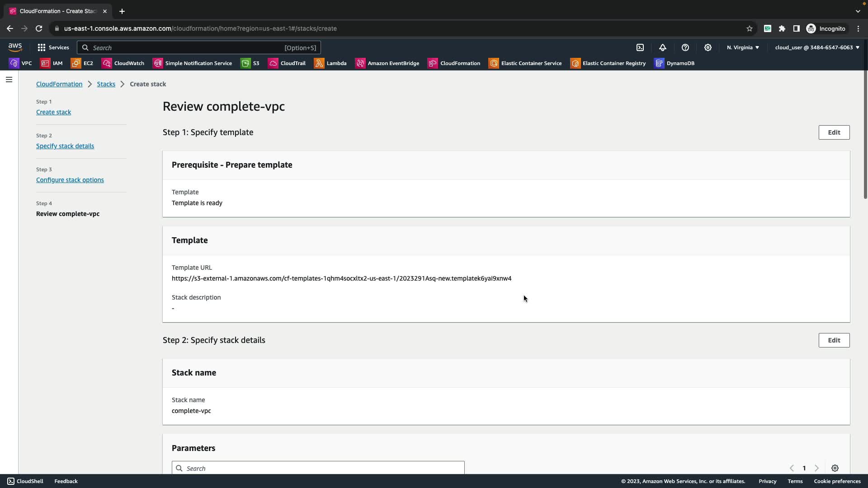Go to next Parameters page arrow

816,468
